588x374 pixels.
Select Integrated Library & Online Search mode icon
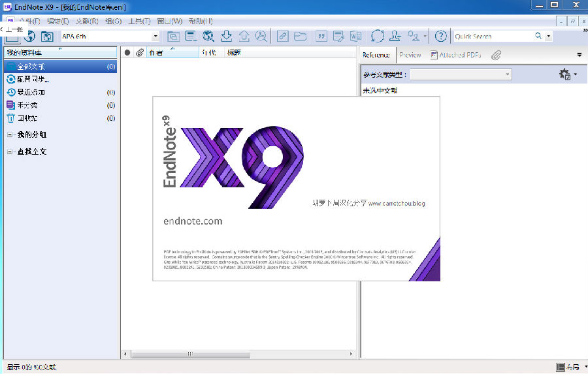click(x=47, y=37)
